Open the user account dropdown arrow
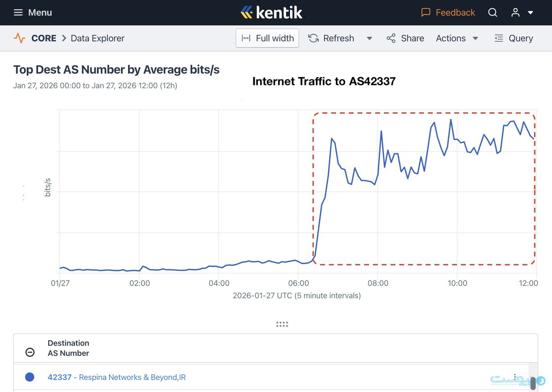Screen dimensions: 552x392 (530, 13)
